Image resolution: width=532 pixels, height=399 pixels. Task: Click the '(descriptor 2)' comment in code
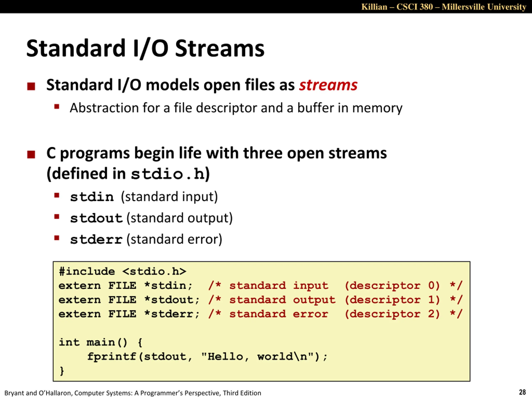(392, 314)
